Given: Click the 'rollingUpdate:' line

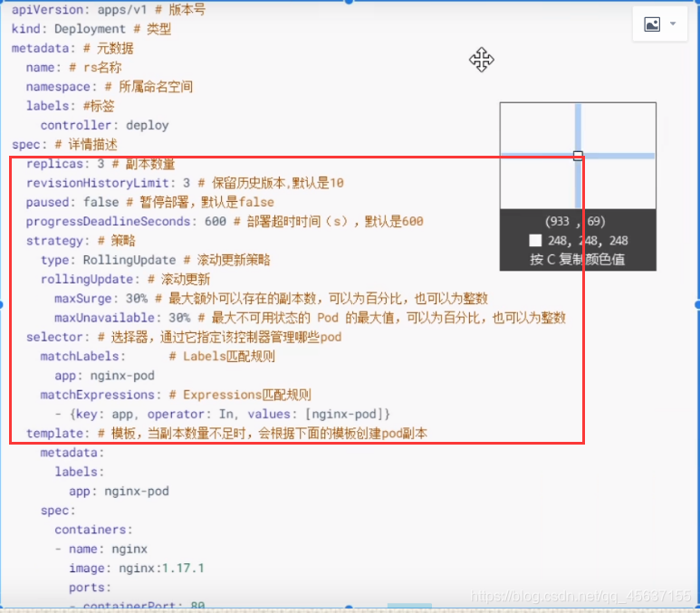Looking at the screenshot, I should pyautogui.click(x=125, y=279).
